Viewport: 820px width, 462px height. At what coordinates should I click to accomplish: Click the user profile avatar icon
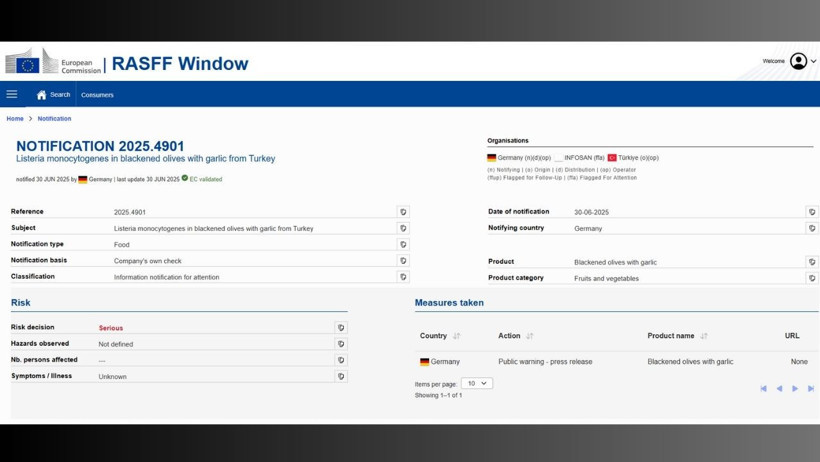798,61
